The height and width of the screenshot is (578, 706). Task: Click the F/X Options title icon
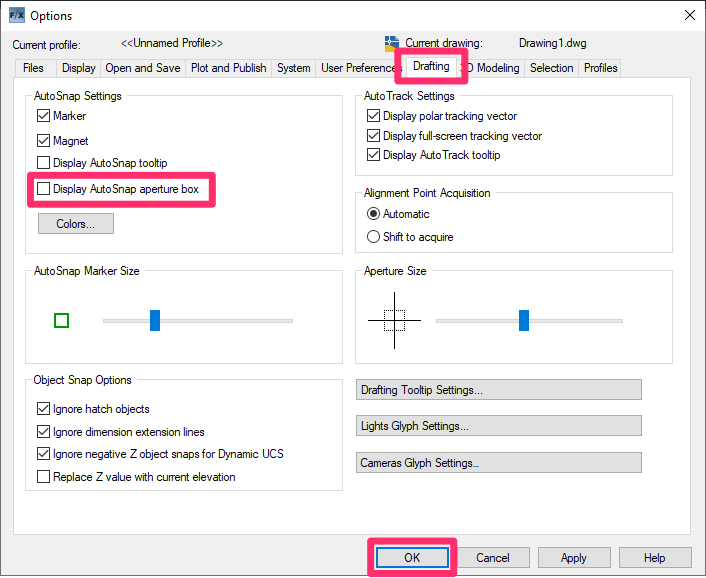pos(17,16)
